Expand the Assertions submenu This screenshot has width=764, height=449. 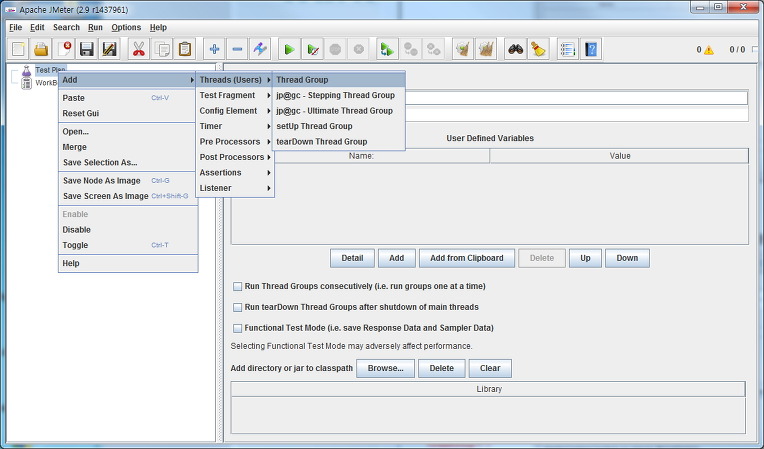[235, 173]
